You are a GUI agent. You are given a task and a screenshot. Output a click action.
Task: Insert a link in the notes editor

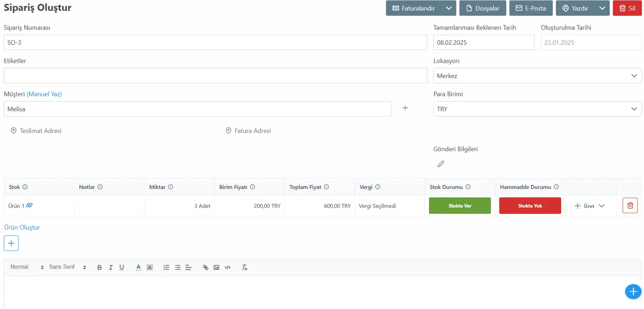coord(205,268)
